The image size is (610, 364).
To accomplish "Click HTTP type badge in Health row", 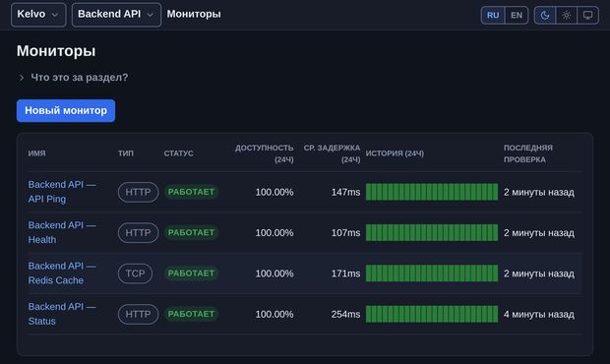I will (138, 232).
